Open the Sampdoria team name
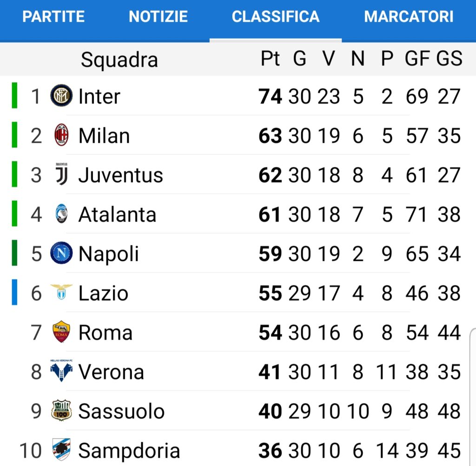 coord(129,450)
